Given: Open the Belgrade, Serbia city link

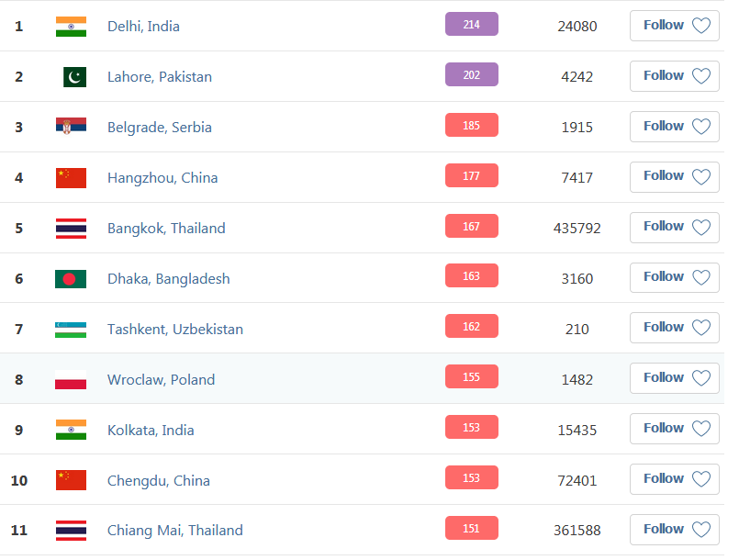Looking at the screenshot, I should 160,128.
